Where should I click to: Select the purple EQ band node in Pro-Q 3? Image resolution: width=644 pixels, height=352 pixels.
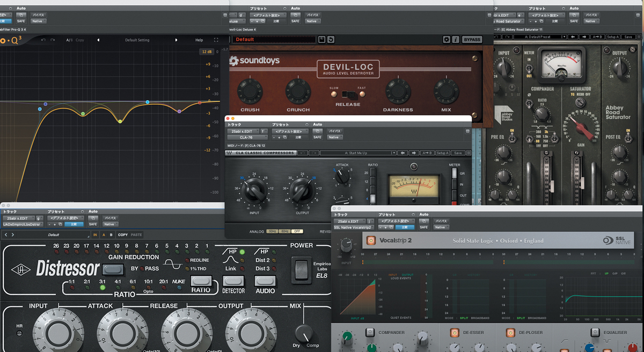pos(179,111)
